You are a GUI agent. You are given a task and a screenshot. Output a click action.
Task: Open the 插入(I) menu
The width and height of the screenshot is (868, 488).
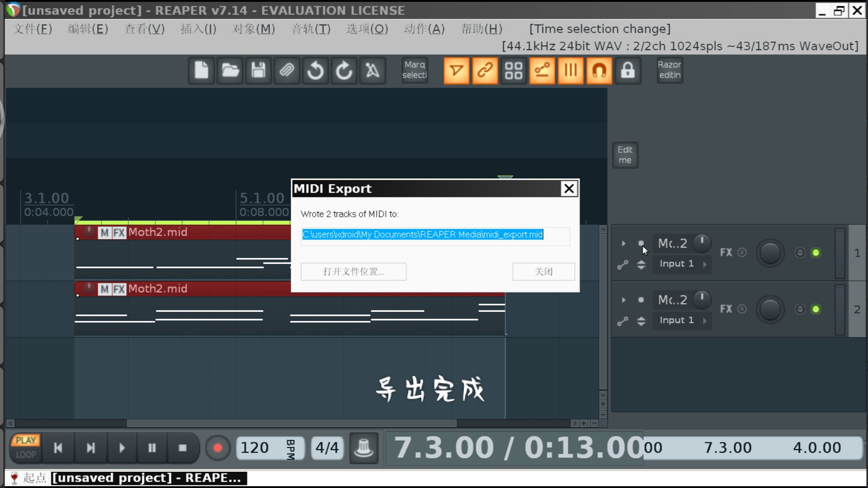pyautogui.click(x=198, y=29)
